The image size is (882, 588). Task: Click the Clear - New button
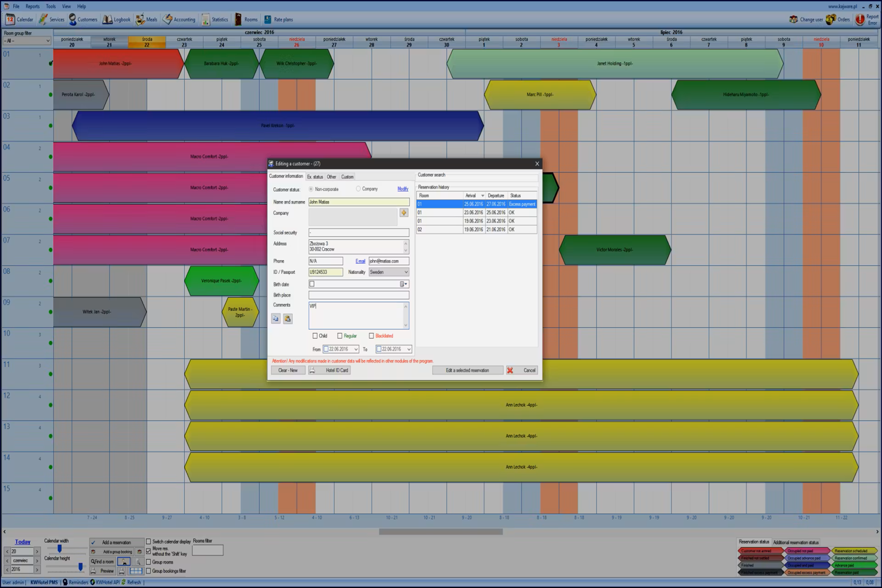[288, 370]
